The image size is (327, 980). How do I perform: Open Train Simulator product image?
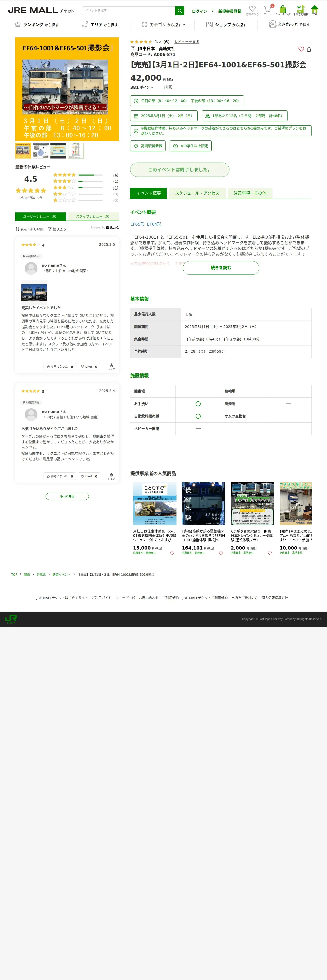252,504
